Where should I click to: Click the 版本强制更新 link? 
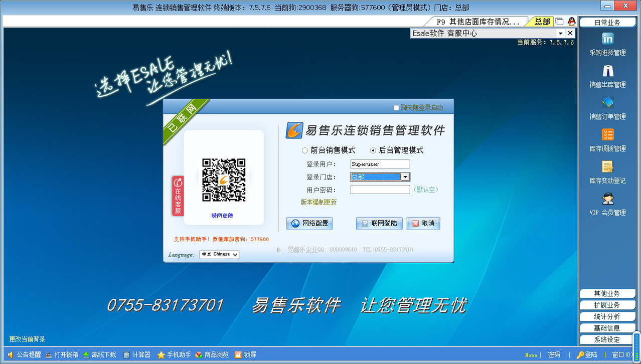coord(319,203)
